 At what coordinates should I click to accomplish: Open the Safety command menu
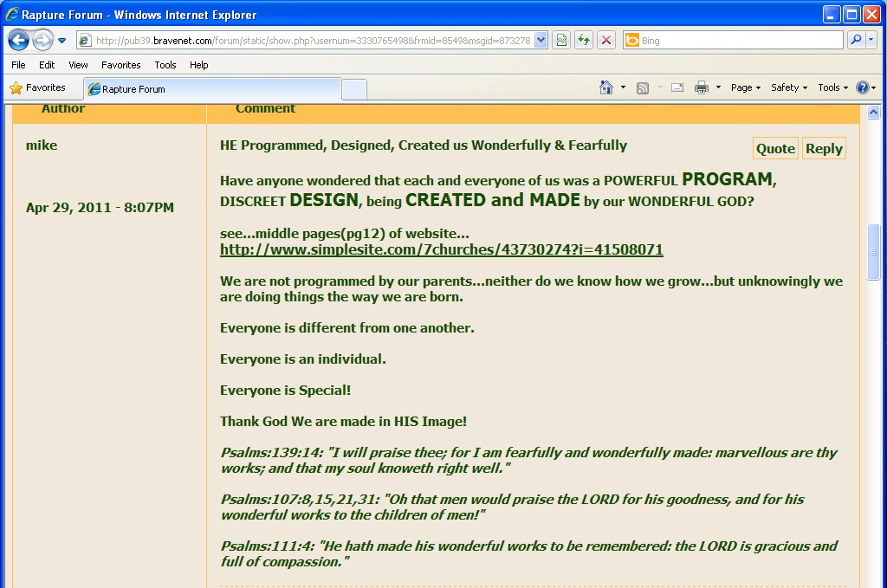[788, 87]
